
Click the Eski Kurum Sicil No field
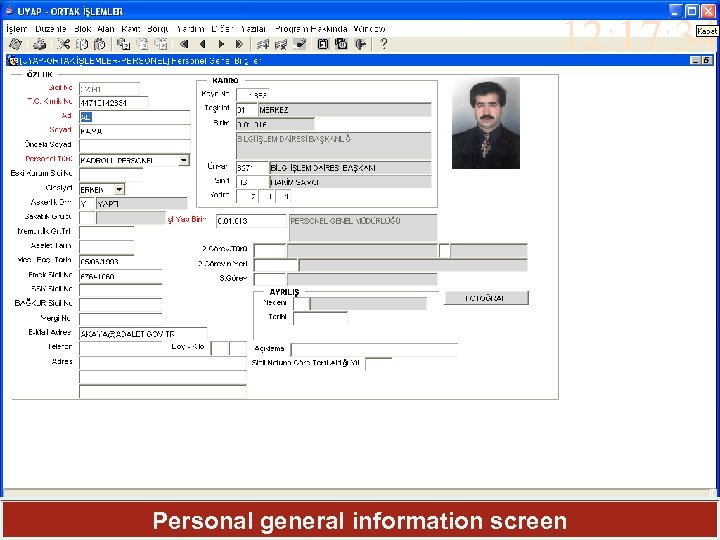(x=111, y=174)
